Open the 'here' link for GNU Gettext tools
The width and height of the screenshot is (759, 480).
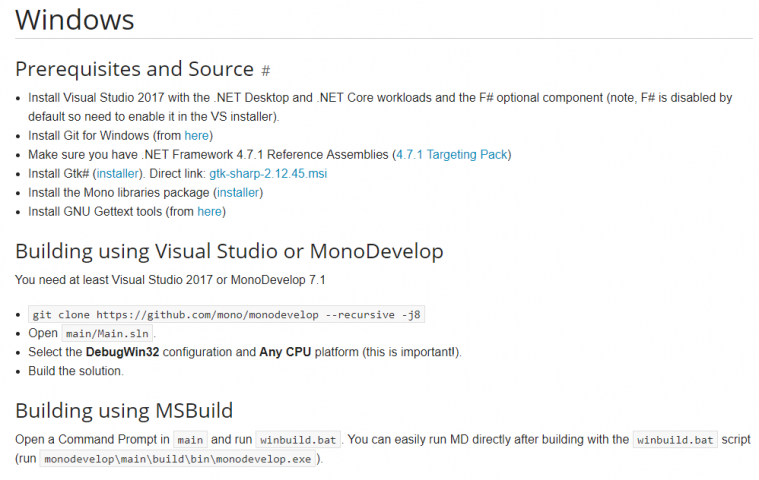point(210,211)
